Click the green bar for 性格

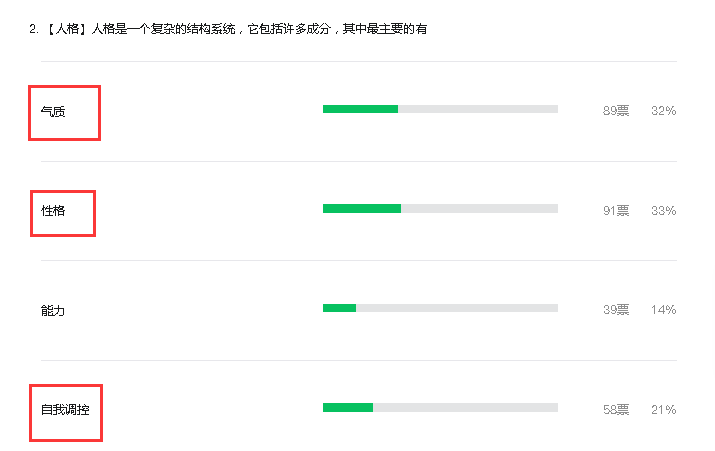362,208
